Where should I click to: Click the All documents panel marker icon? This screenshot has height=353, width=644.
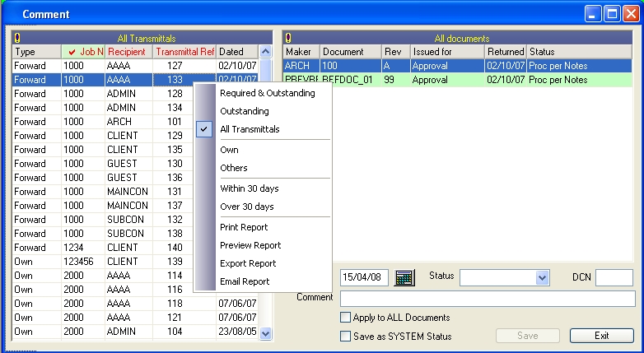tap(288, 38)
